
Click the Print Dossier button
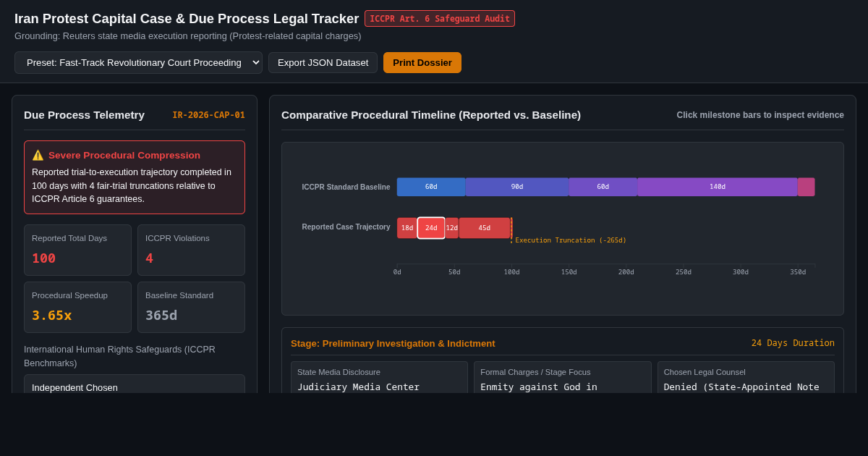click(x=422, y=62)
